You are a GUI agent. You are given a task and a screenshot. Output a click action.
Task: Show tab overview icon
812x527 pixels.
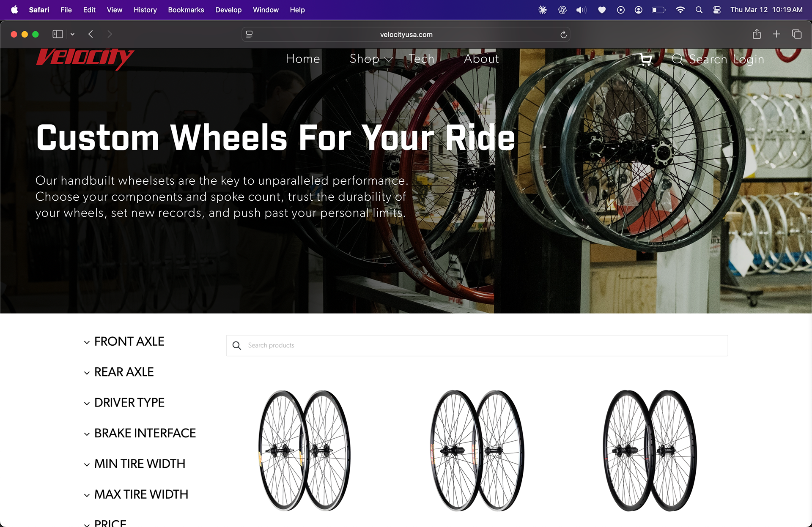(796, 34)
